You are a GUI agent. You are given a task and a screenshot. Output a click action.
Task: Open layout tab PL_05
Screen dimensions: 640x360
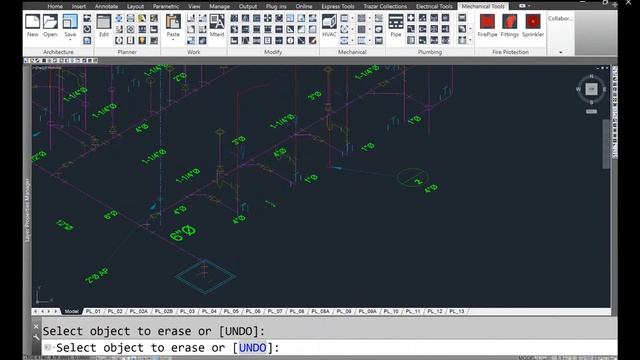click(231, 311)
